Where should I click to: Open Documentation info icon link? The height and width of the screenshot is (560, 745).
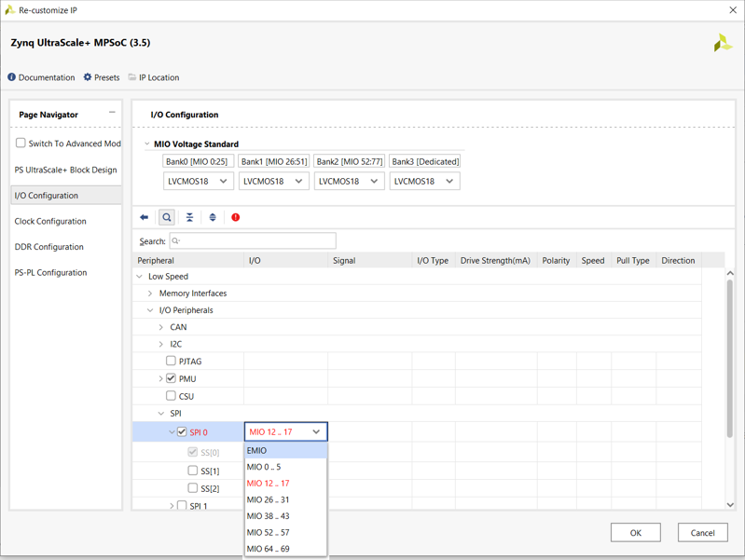(12, 77)
